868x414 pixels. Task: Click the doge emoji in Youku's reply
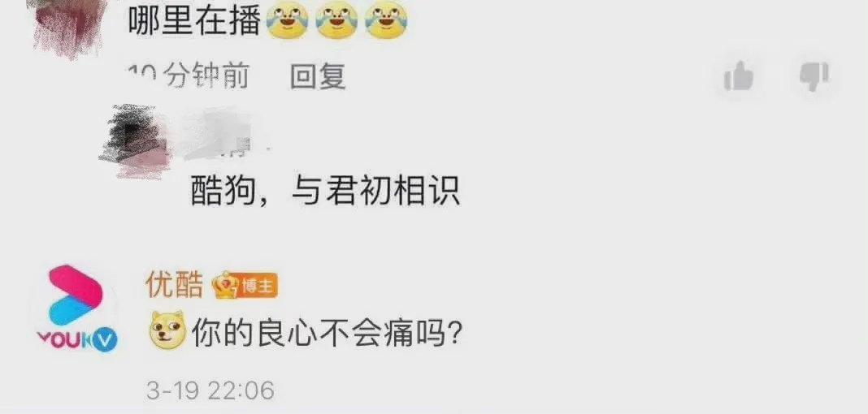(167, 330)
